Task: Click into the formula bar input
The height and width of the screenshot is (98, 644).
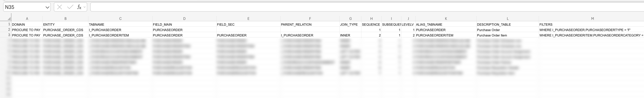Action: [x=350, y=7]
